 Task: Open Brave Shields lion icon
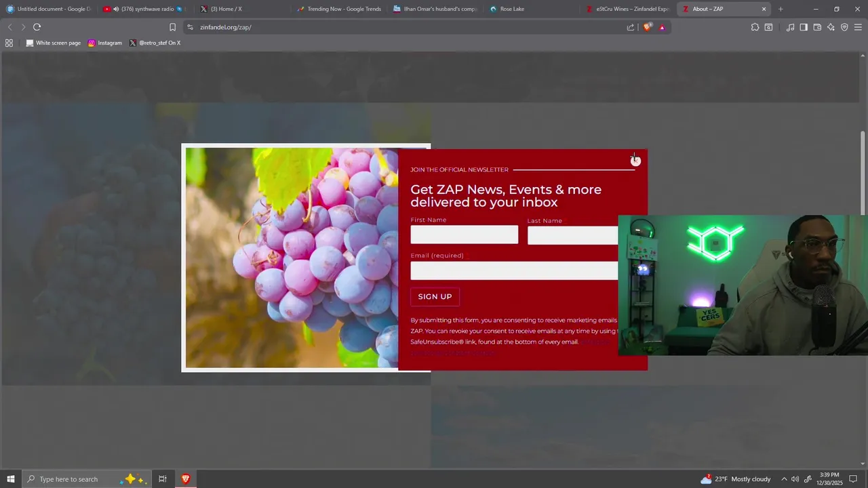647,27
